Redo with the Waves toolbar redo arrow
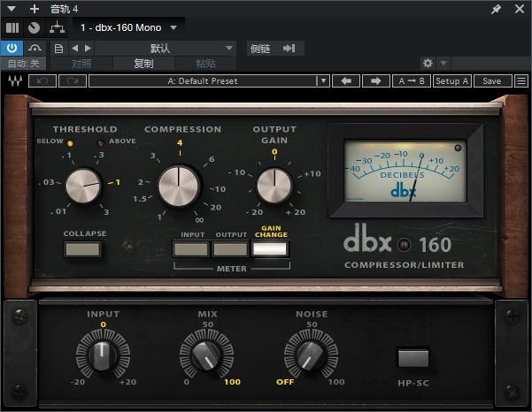The image size is (532, 412). (x=73, y=81)
